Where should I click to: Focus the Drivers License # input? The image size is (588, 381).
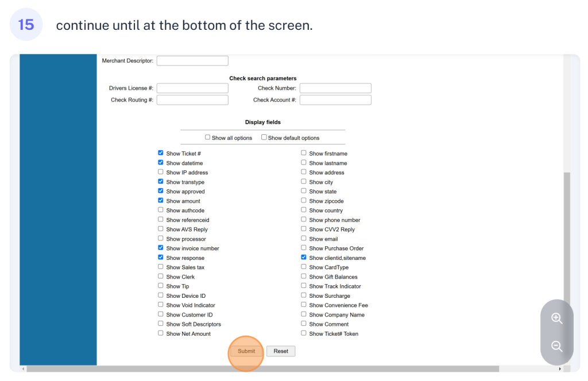[x=192, y=88]
